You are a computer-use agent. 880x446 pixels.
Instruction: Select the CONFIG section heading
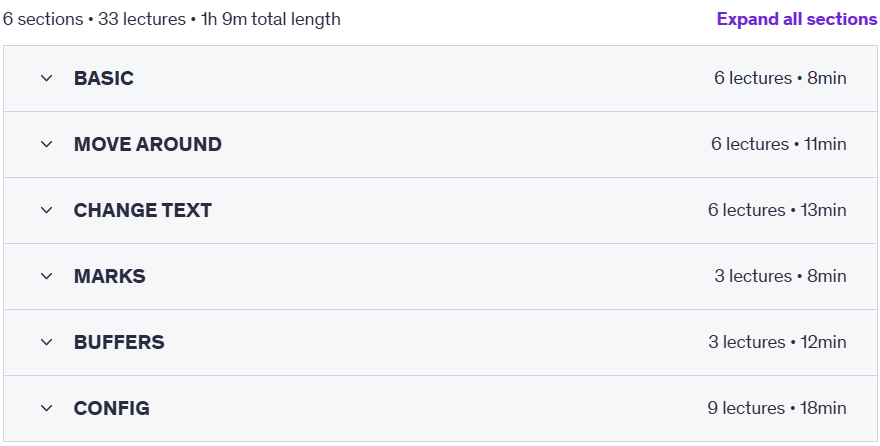tap(112, 408)
